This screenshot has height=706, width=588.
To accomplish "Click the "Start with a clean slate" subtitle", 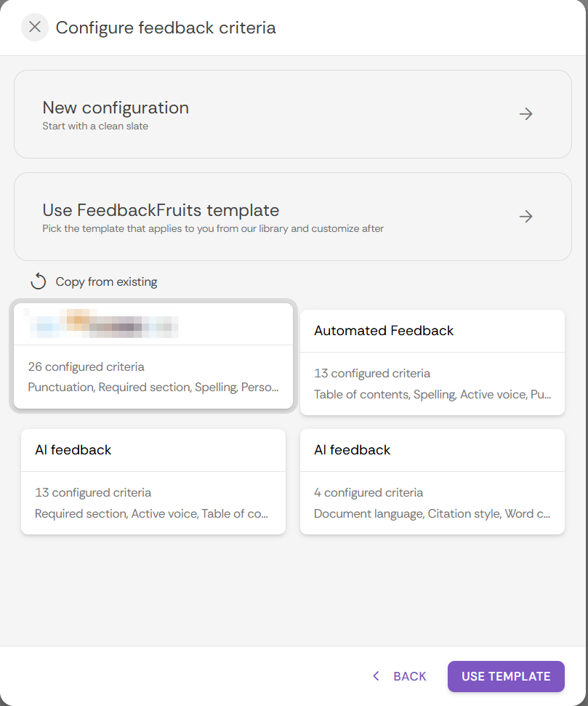I will (x=95, y=126).
